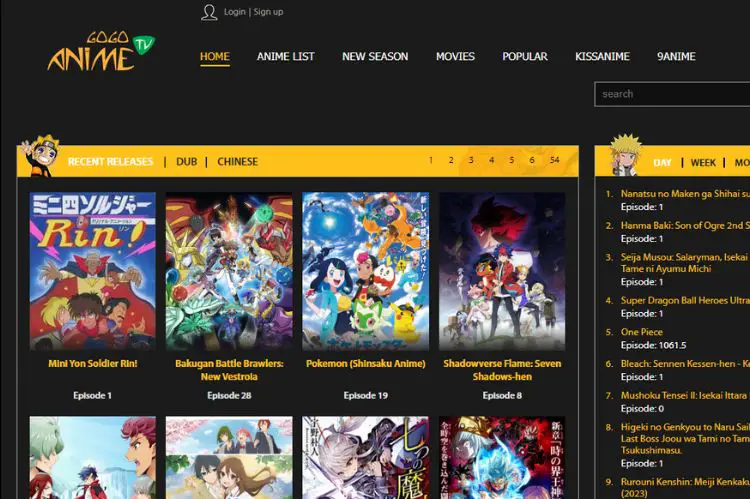Open Higeki no Genkyou to Naru entry
Image resolution: width=750 pixels, height=499 pixels.
(x=685, y=438)
